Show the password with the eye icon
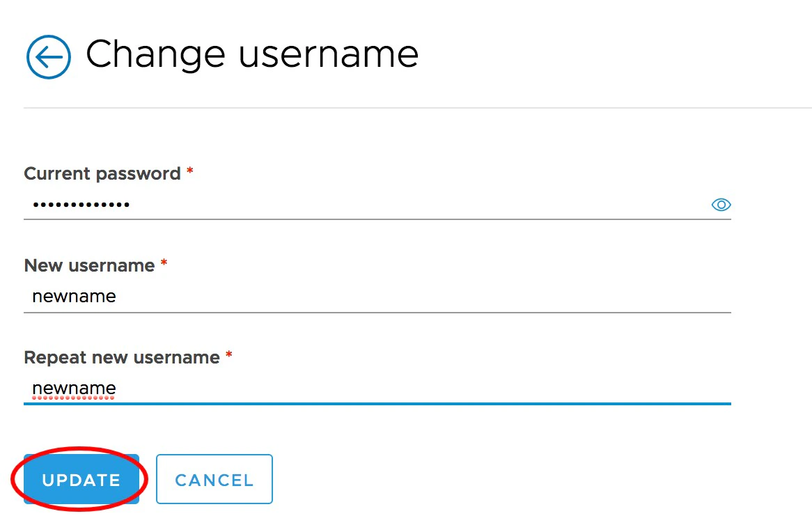This screenshot has width=812, height=532. (x=721, y=205)
